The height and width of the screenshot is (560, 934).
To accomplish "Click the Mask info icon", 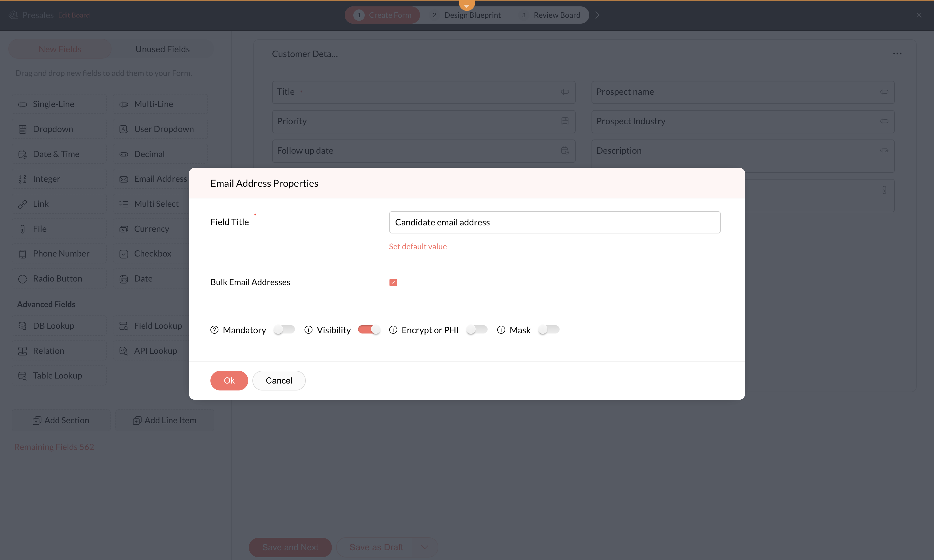I will pos(501,330).
